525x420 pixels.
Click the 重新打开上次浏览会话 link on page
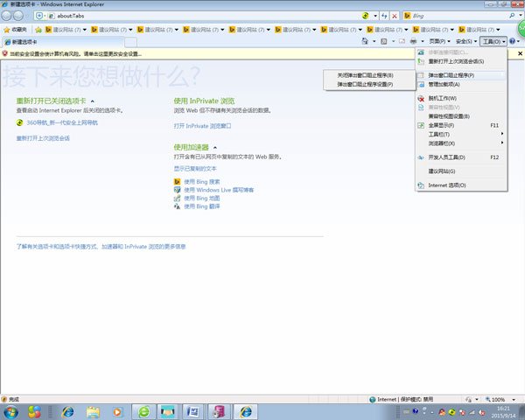pos(43,138)
